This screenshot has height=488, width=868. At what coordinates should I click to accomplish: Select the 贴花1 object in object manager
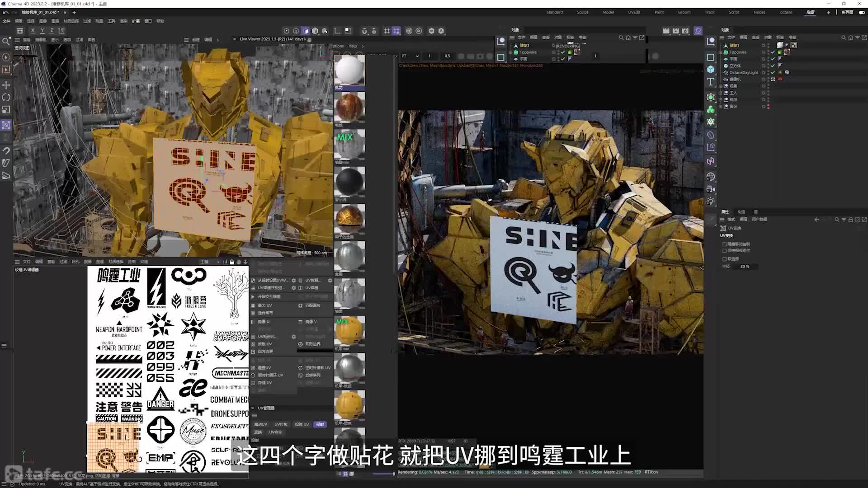(734, 46)
